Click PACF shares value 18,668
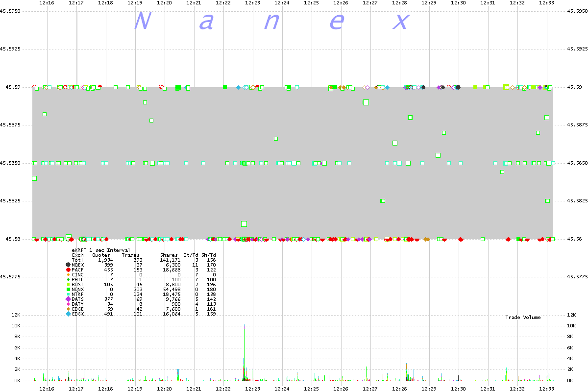The image size is (588, 392). pos(172,270)
